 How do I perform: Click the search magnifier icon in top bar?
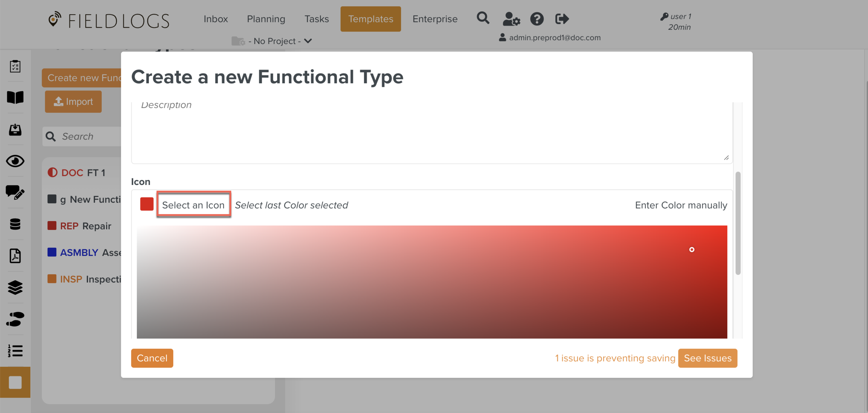click(483, 18)
